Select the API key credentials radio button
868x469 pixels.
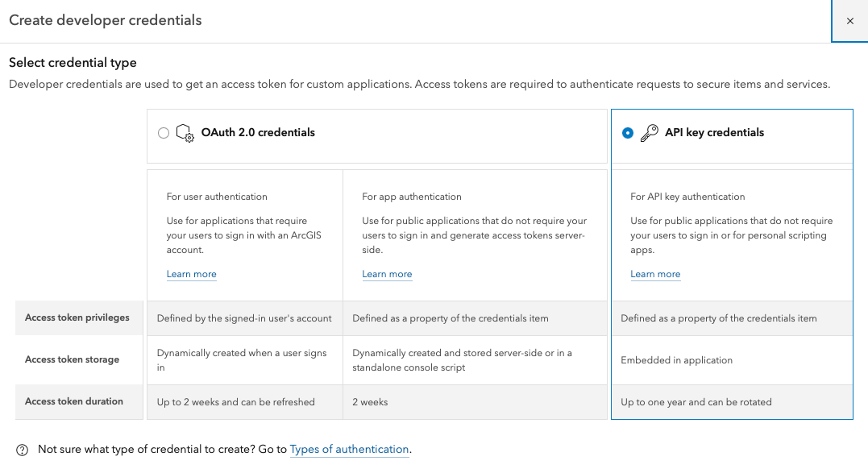[627, 133]
